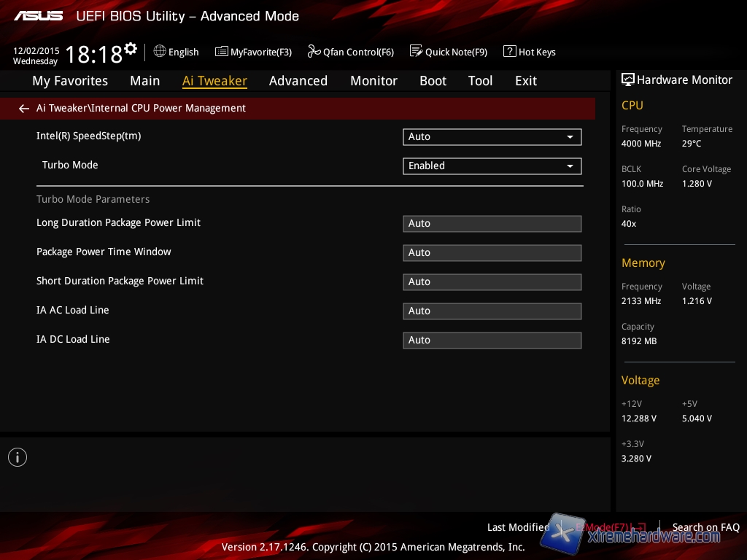Viewport: 747px width, 560px height.
Task: Select the Boot tab
Action: pos(433,81)
